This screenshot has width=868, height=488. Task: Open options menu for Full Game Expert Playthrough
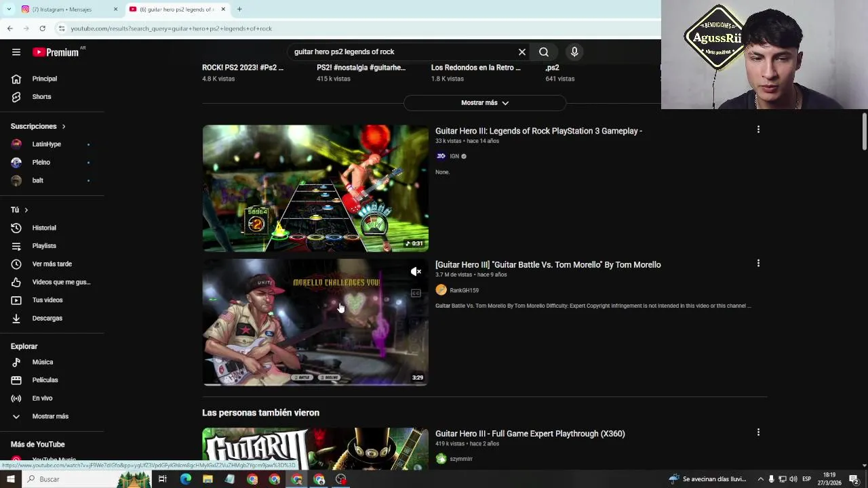point(758,432)
